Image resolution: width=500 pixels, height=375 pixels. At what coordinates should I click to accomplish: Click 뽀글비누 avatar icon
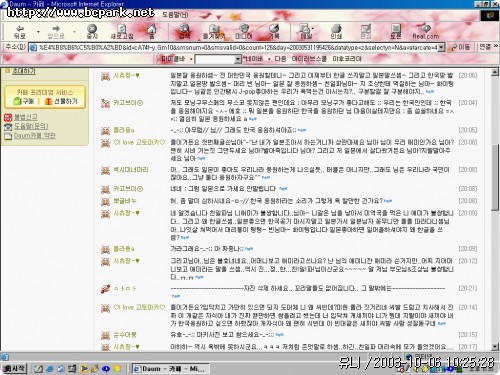tap(105, 201)
